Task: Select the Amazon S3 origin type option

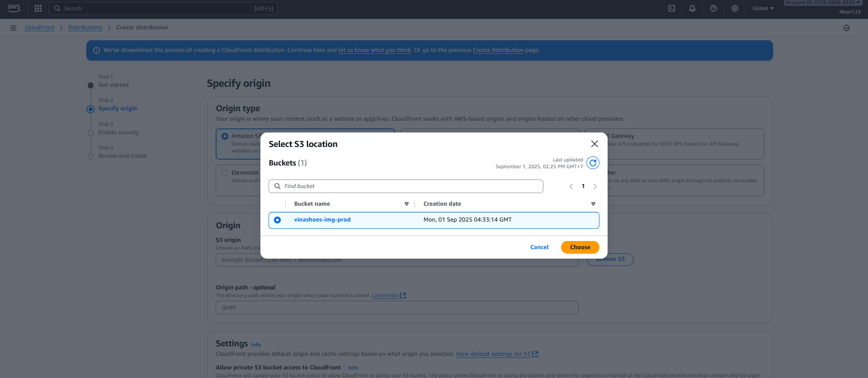Action: coord(225,136)
